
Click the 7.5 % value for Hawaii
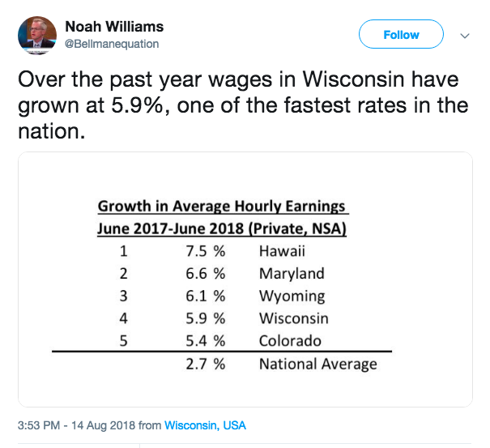coord(205,251)
